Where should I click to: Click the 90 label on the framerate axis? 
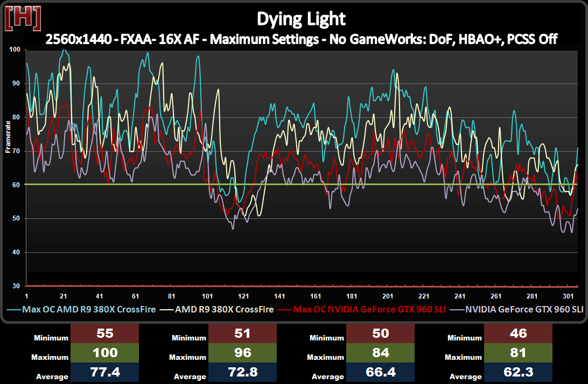16,83
